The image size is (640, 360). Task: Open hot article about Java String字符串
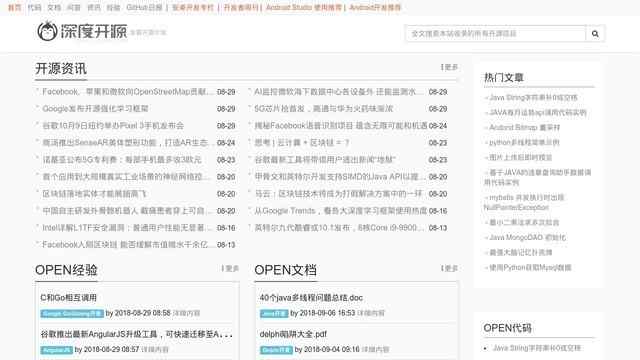pyautogui.click(x=533, y=98)
